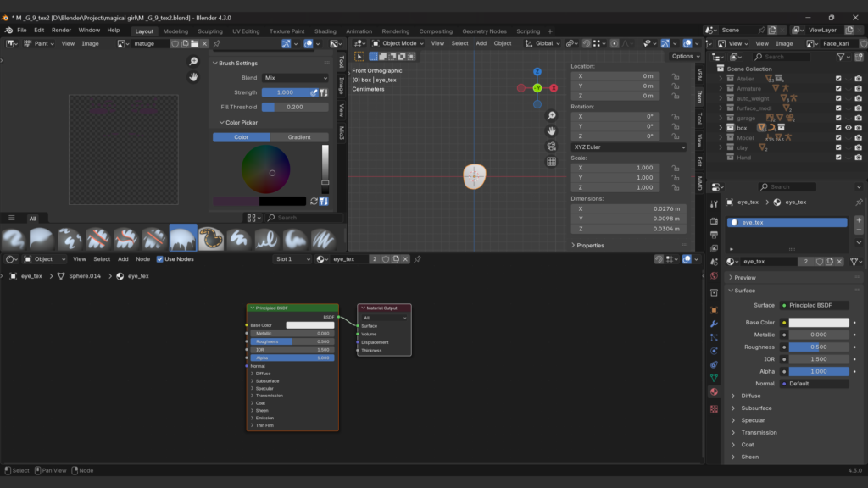Toggle the Use Nodes checkbox
The height and width of the screenshot is (488, 868).
[x=159, y=259]
